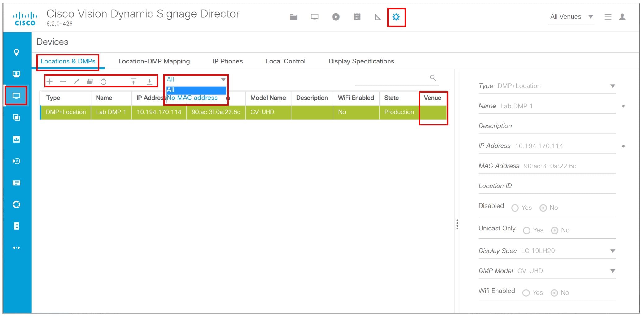Choose All in the filter list
644x319 pixels.
click(196, 90)
